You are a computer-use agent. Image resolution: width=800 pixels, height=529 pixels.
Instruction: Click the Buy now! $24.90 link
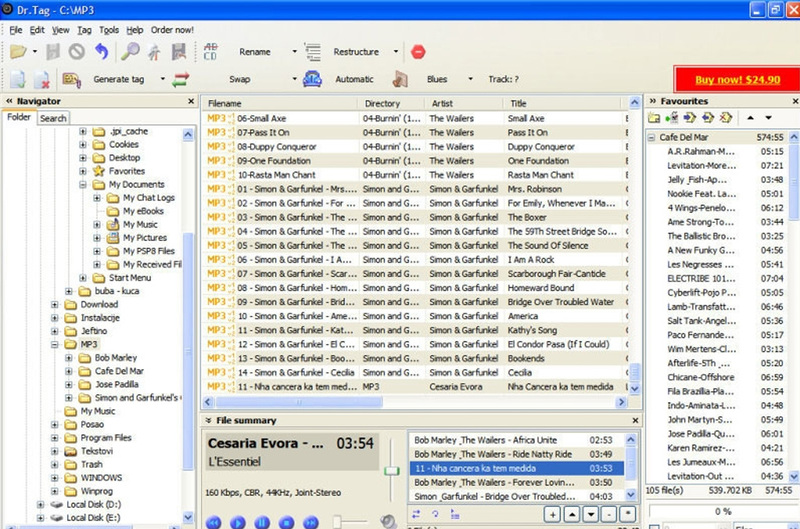click(x=737, y=80)
